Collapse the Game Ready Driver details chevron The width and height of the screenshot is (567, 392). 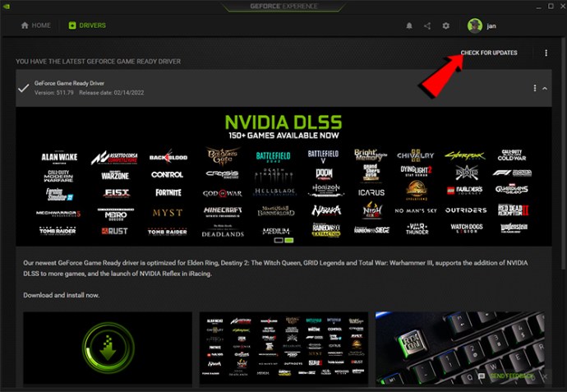coord(545,88)
